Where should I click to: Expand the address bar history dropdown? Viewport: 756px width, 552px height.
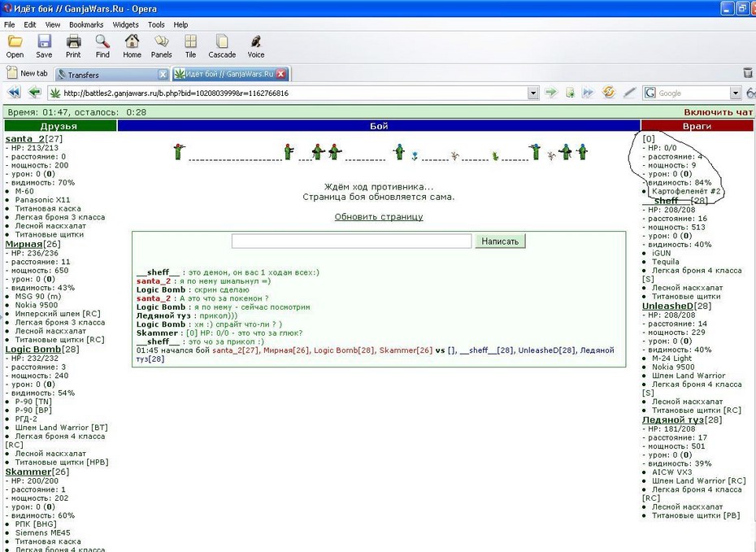coord(532,93)
